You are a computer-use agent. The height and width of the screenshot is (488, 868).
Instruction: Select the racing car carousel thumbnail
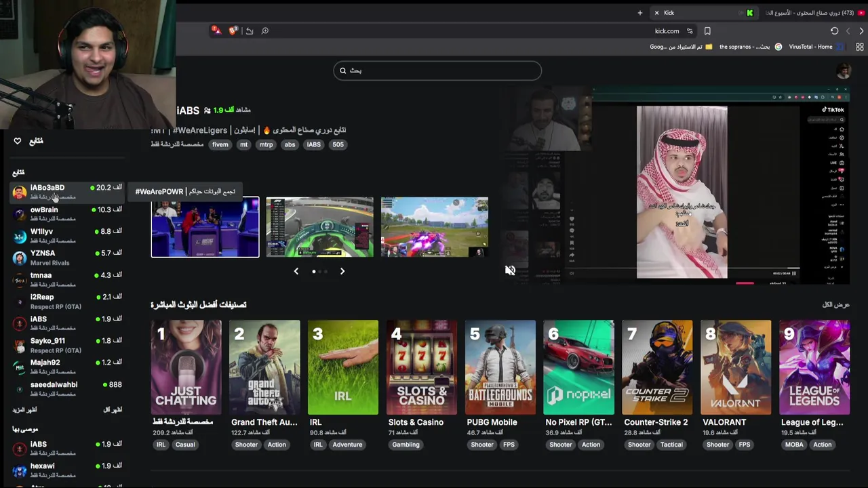(319, 227)
